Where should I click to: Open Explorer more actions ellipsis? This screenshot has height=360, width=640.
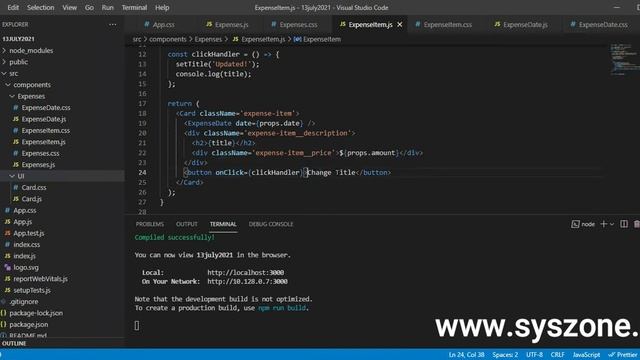(113, 24)
